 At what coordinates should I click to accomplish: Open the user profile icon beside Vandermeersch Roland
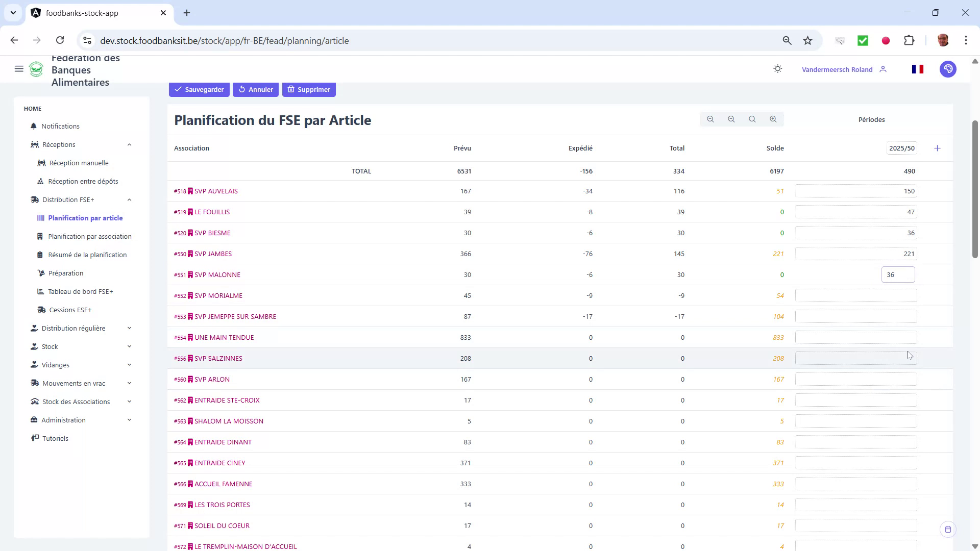(x=884, y=69)
